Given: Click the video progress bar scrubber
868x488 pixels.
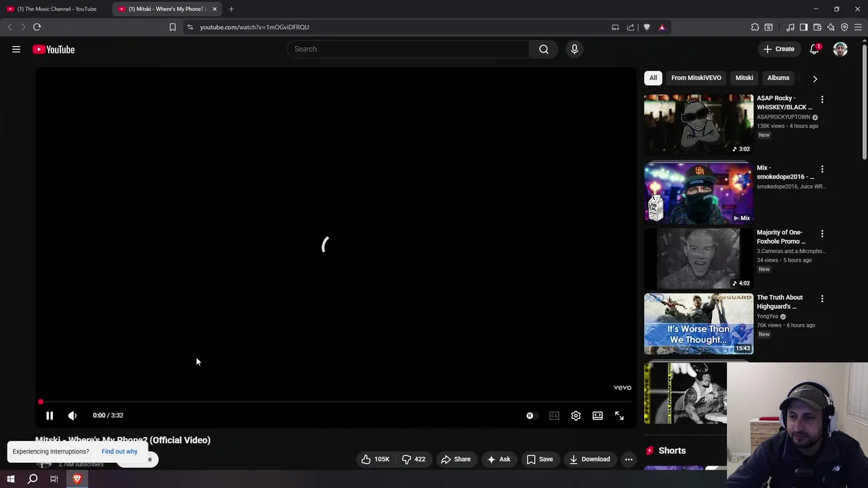Looking at the screenshot, I should pos(41,402).
